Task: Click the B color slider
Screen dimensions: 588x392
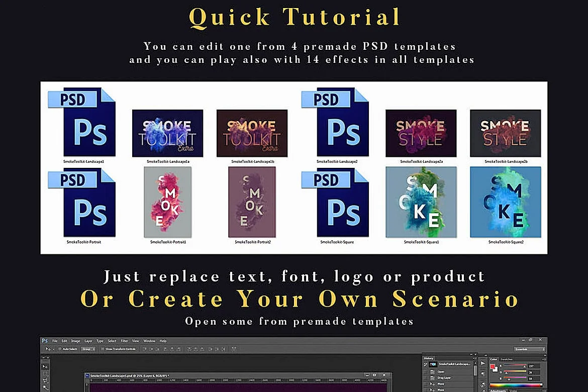Action: tap(515, 377)
